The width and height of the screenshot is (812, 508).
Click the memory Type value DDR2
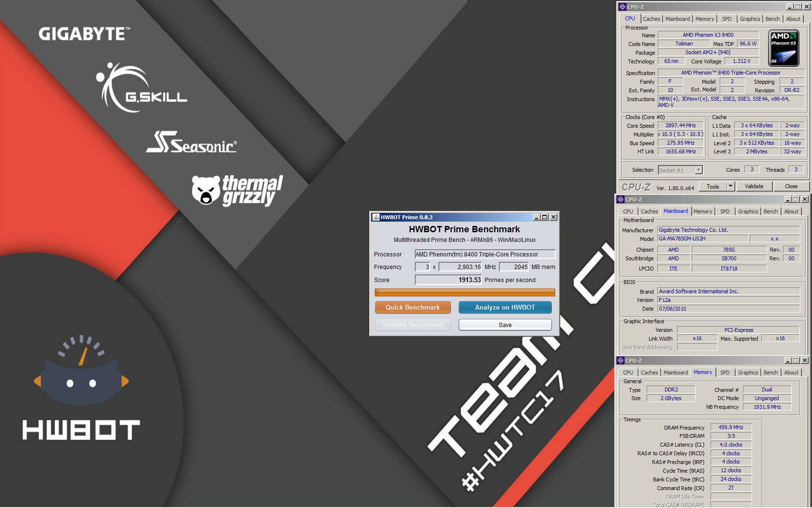pos(671,389)
